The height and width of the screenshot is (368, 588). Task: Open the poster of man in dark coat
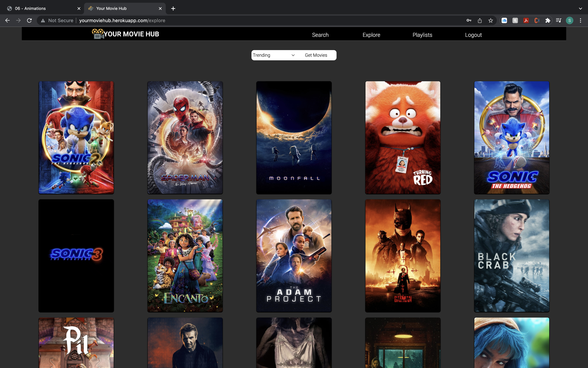click(x=185, y=343)
